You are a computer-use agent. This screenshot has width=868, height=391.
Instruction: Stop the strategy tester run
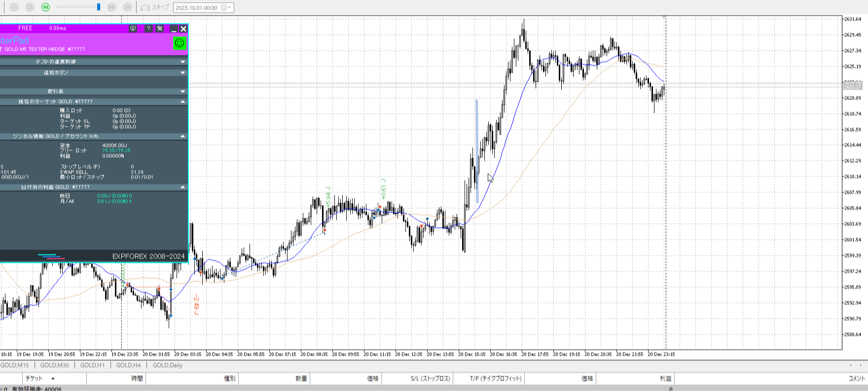click(30, 7)
